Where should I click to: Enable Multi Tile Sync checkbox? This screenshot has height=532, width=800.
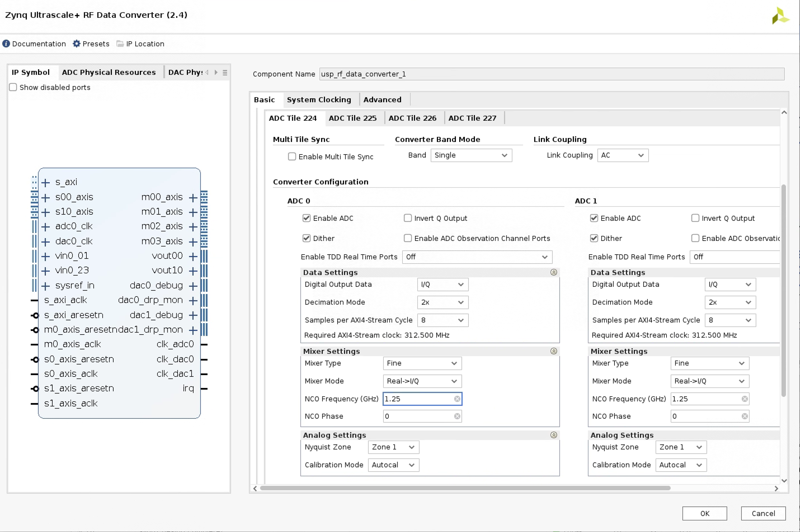click(292, 157)
